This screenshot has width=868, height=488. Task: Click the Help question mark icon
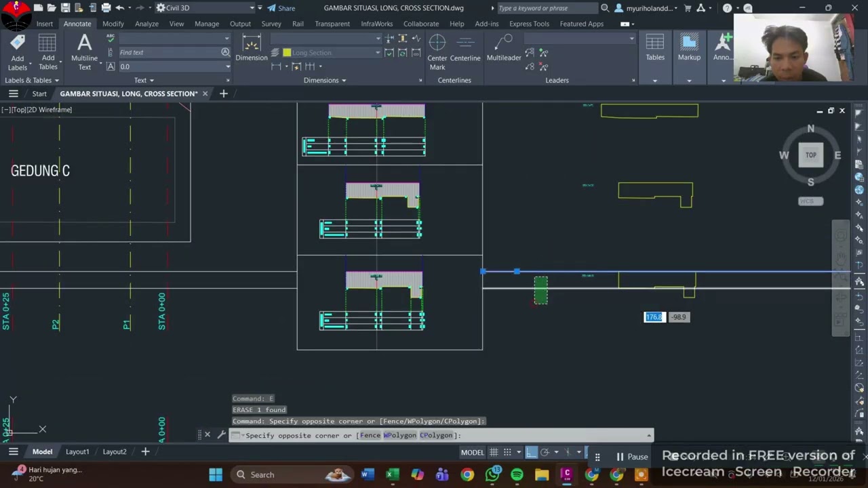727,8
